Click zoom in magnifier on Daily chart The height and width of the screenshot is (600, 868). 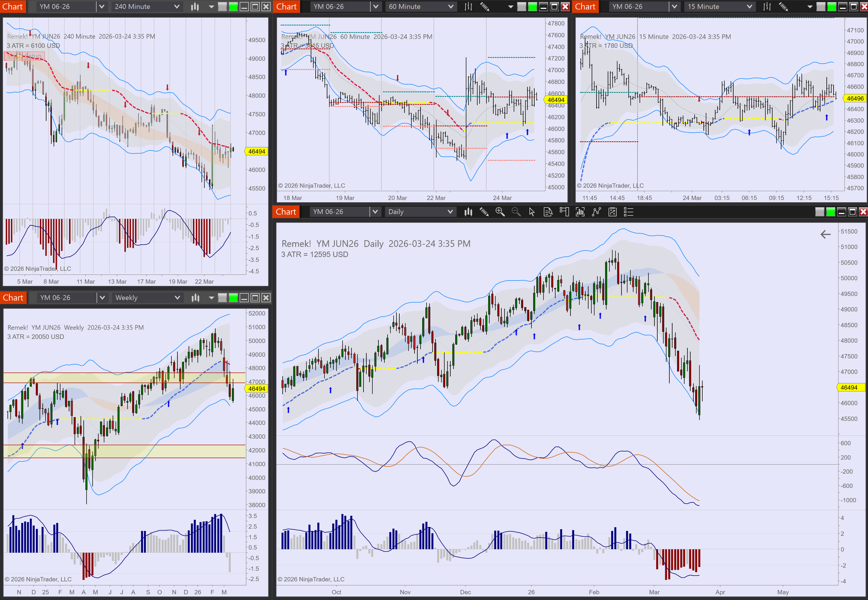tap(500, 212)
